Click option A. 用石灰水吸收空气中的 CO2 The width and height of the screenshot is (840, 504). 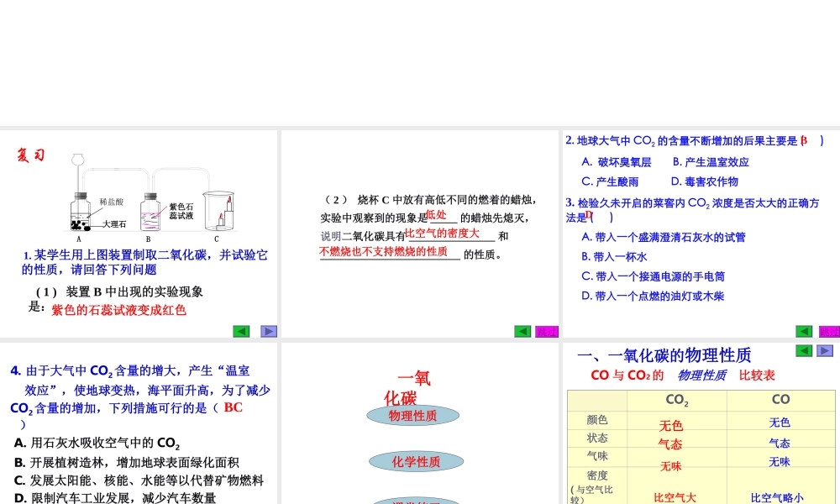[x=97, y=443]
